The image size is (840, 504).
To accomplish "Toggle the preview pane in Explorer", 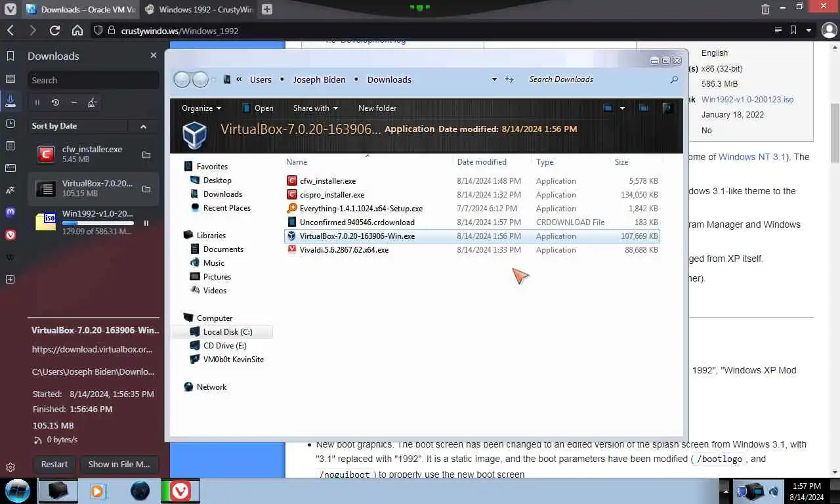I will point(644,108).
